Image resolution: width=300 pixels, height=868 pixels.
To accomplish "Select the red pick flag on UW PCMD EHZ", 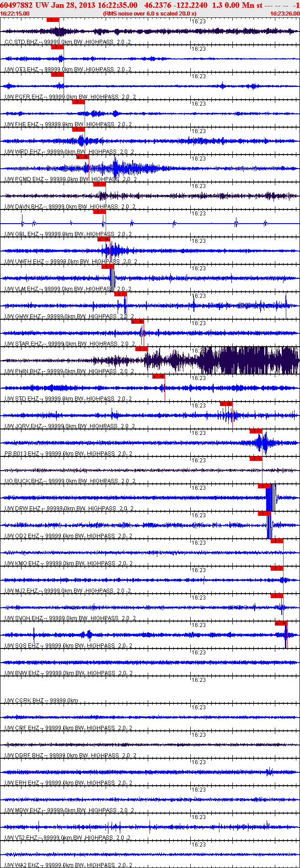I will click(x=82, y=157).
